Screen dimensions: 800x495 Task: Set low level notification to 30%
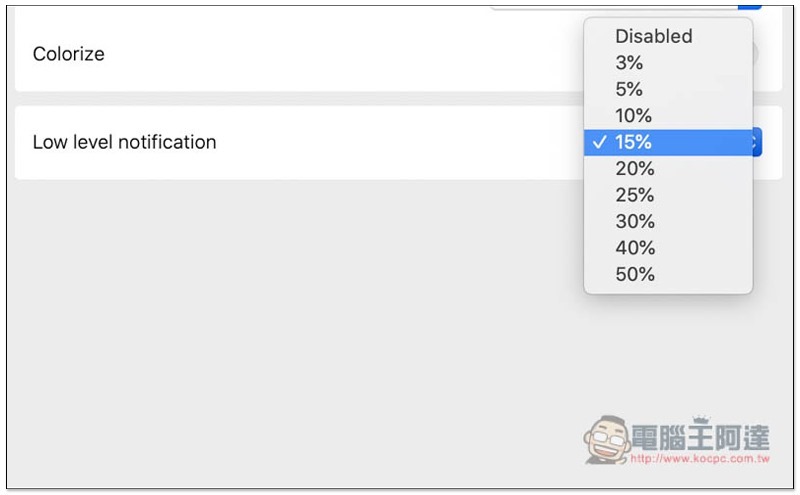coord(635,221)
